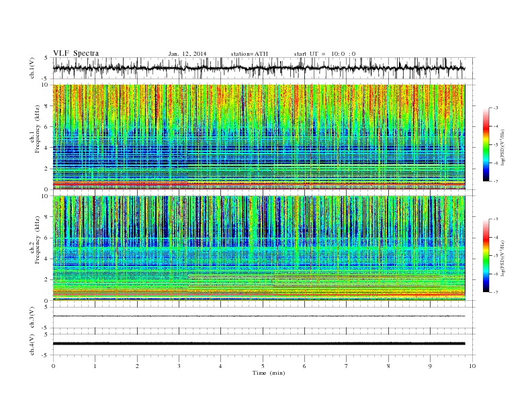Click time-axis tick label "9"
532x411 pixels.
point(430,366)
